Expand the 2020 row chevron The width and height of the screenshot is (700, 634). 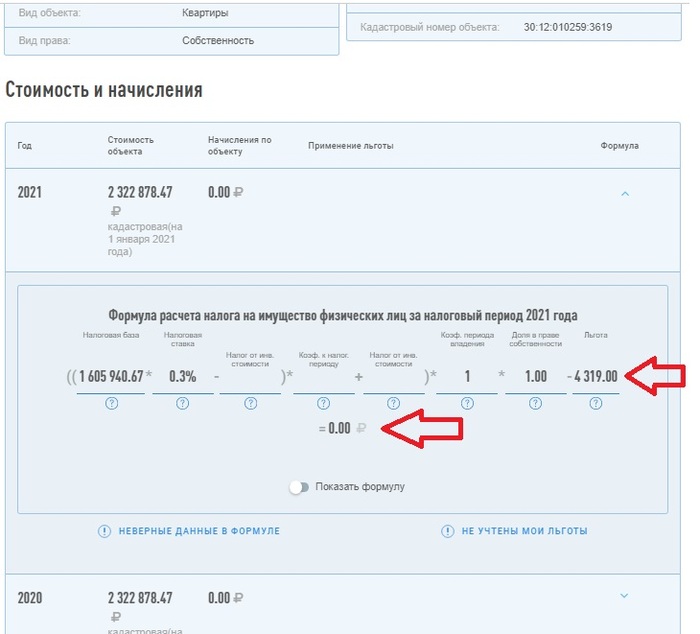pyautogui.click(x=625, y=596)
